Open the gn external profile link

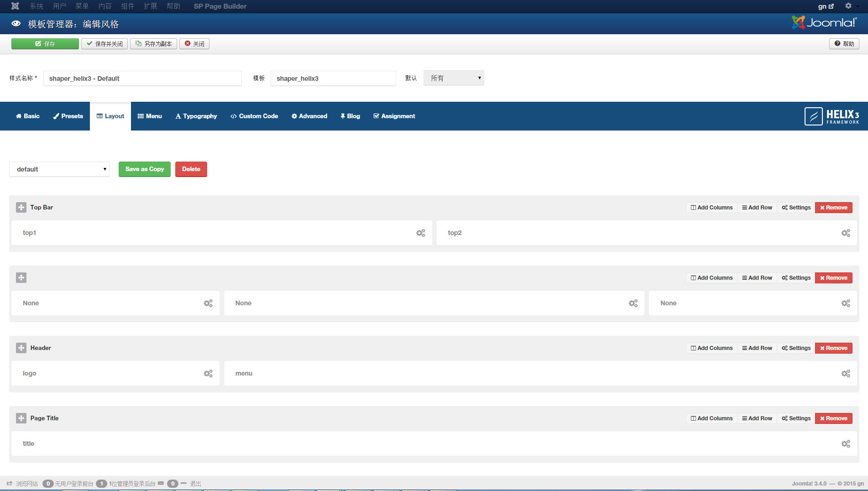(x=825, y=6)
